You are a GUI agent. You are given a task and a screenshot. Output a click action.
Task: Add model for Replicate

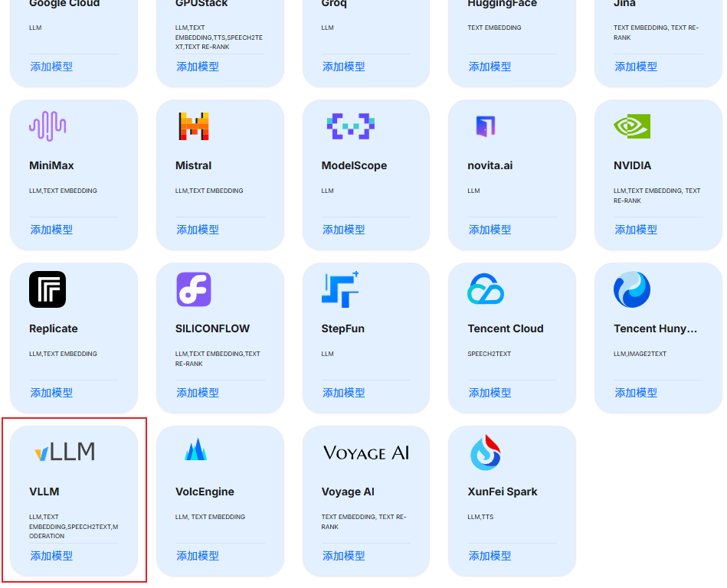[x=51, y=393]
